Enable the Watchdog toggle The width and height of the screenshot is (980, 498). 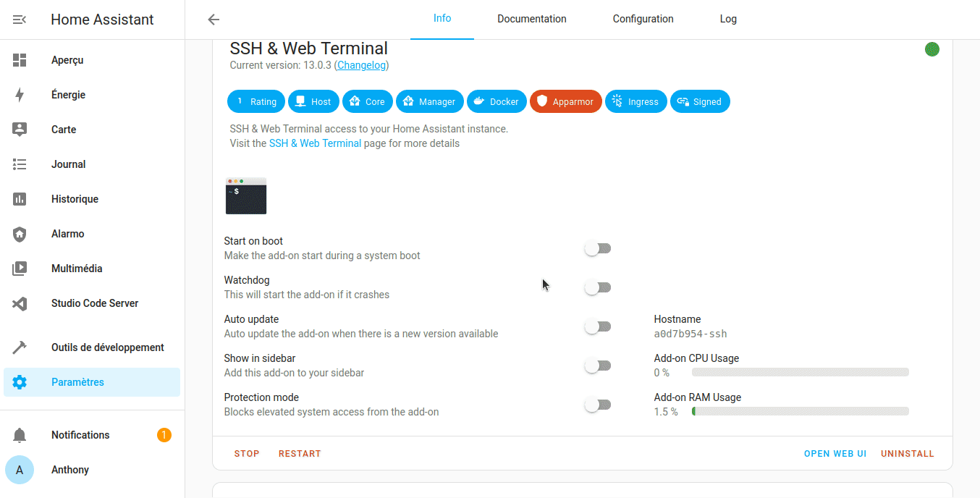[x=598, y=287]
